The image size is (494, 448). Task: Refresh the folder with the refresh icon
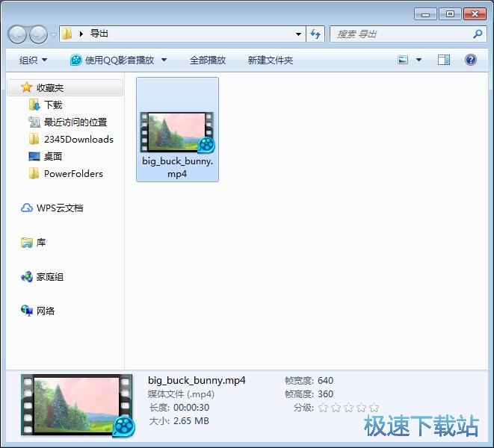pos(315,34)
